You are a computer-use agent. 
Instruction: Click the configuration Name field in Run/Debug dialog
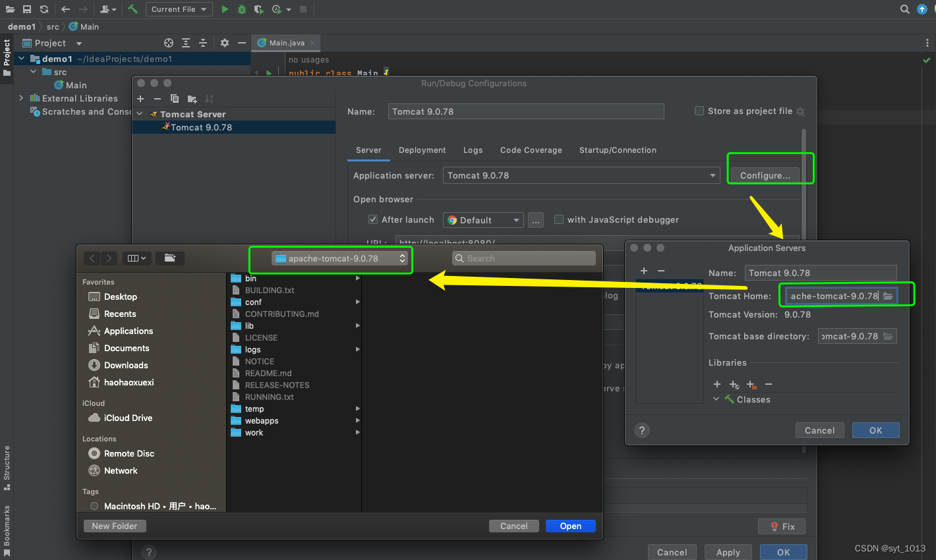[526, 111]
